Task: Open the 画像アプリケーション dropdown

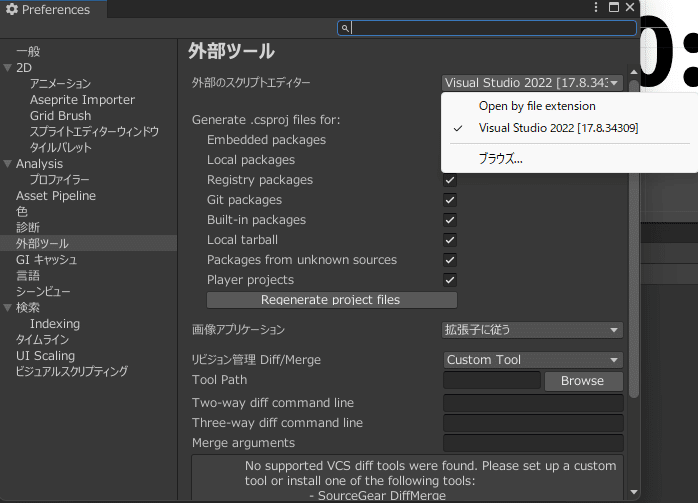Action: pyautogui.click(x=532, y=330)
